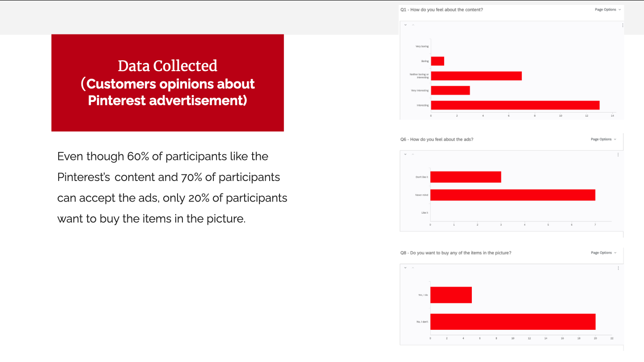
Task: Select the 'Don't like it' bar
Action: (x=466, y=177)
